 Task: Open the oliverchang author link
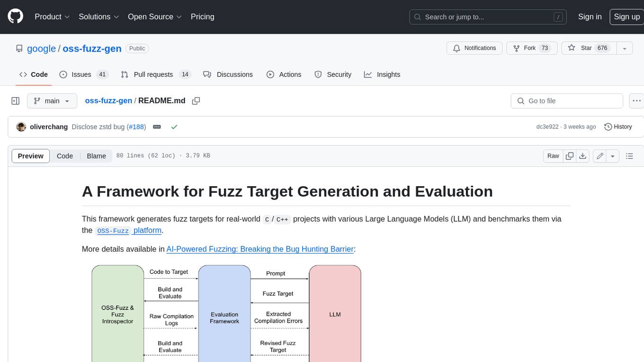(x=49, y=127)
